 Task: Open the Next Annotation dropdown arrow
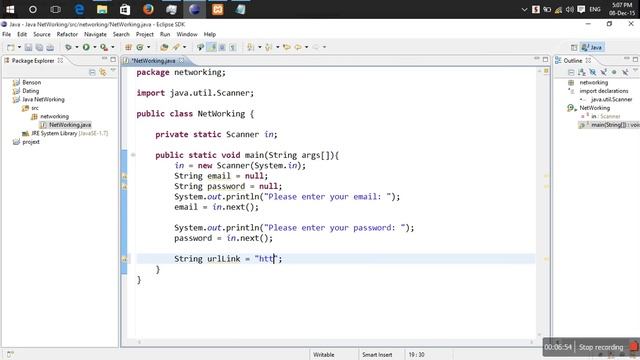click(x=260, y=47)
